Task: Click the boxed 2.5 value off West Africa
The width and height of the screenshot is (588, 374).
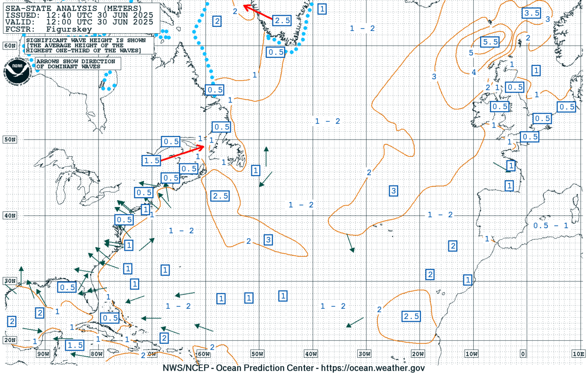Action: (x=411, y=317)
